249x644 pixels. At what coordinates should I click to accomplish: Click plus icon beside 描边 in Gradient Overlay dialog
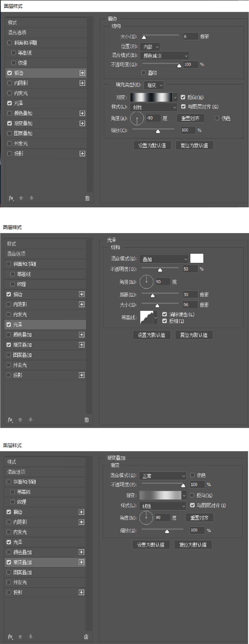click(x=81, y=512)
